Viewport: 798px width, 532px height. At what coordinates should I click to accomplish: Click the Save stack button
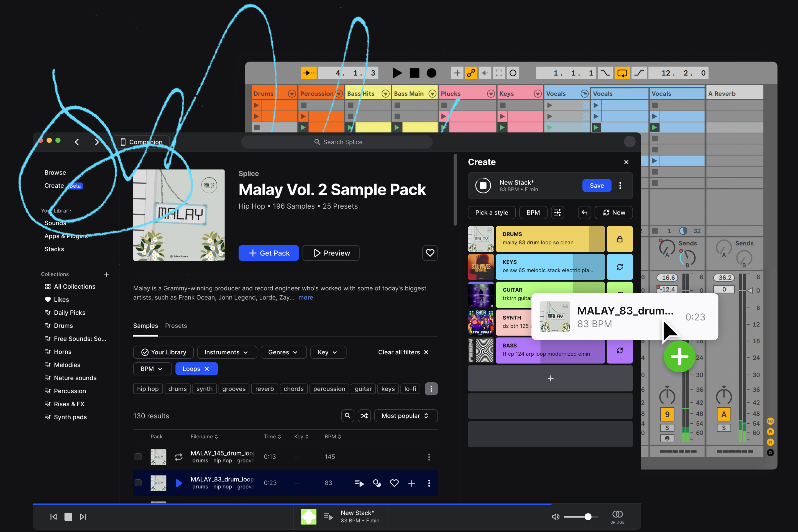coord(597,186)
